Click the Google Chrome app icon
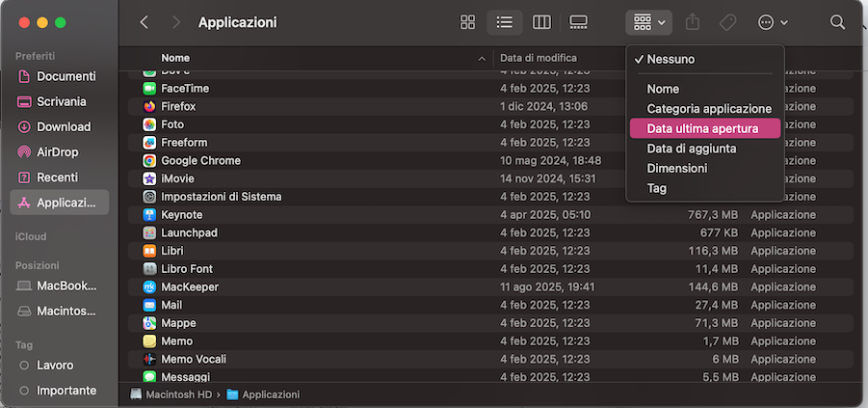The height and width of the screenshot is (408, 868). click(150, 161)
